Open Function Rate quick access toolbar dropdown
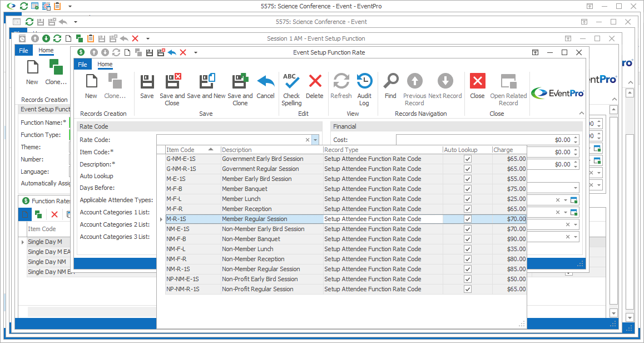This screenshot has height=343, width=644. (196, 53)
